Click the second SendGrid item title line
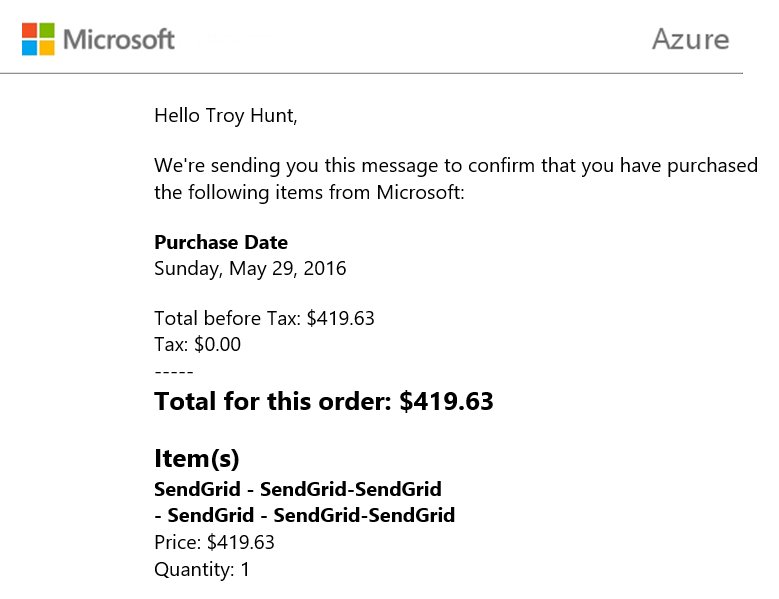Screen dimensions: 779x599 [x=305, y=515]
